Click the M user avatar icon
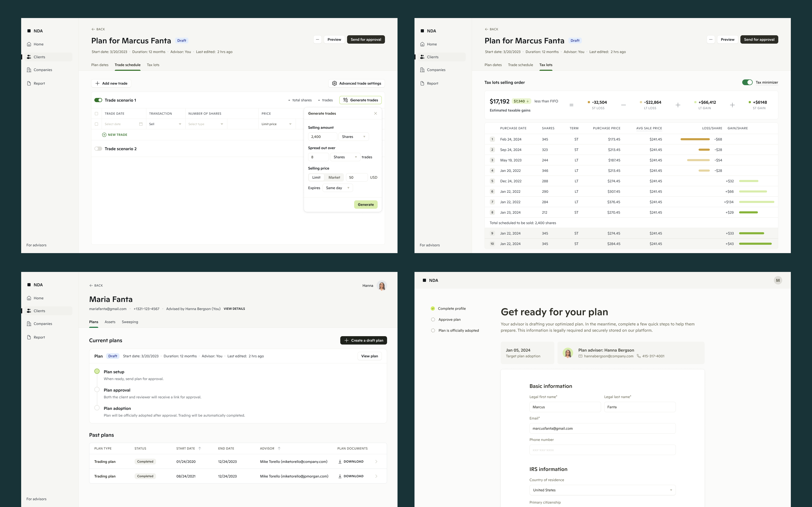 (778, 280)
